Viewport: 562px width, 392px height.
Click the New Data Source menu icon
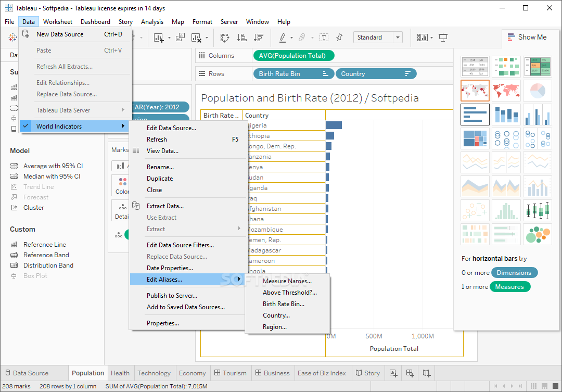pyautogui.click(x=26, y=34)
